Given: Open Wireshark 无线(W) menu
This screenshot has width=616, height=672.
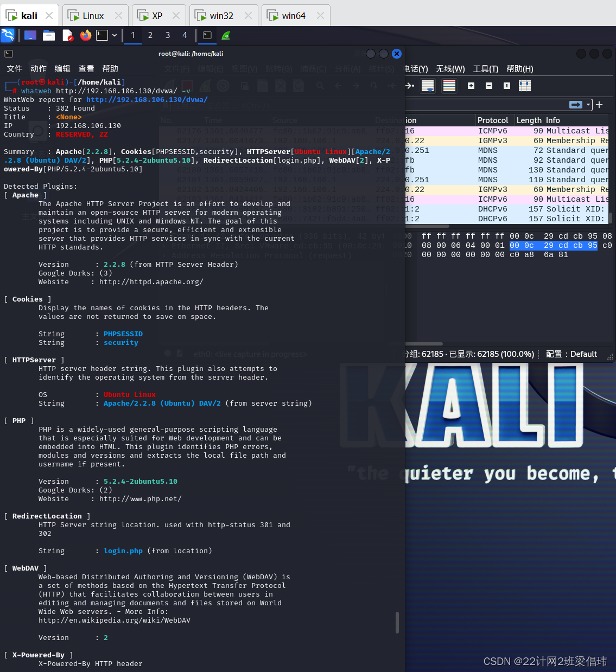Looking at the screenshot, I should (x=450, y=69).
